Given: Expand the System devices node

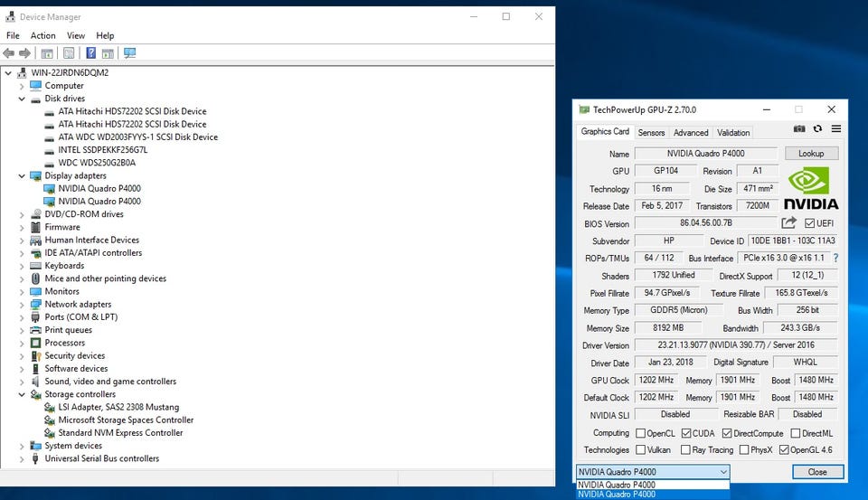Looking at the screenshot, I should 22,446.
